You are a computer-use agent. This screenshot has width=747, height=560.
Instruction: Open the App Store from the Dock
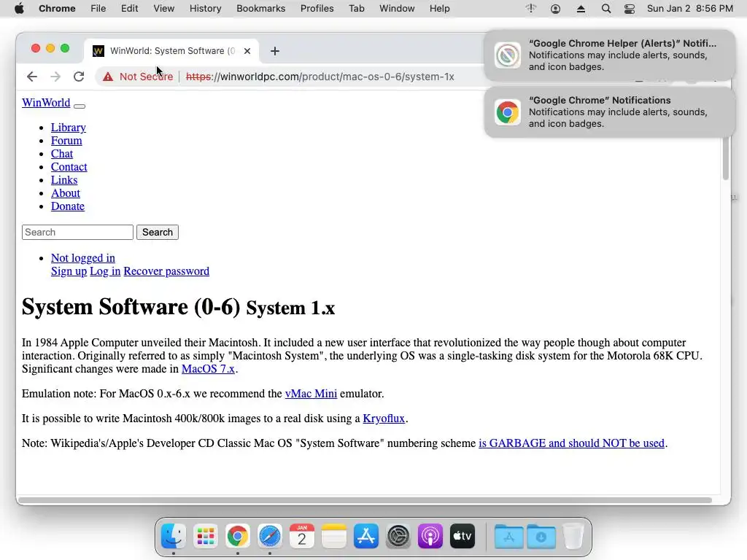[x=366, y=536]
